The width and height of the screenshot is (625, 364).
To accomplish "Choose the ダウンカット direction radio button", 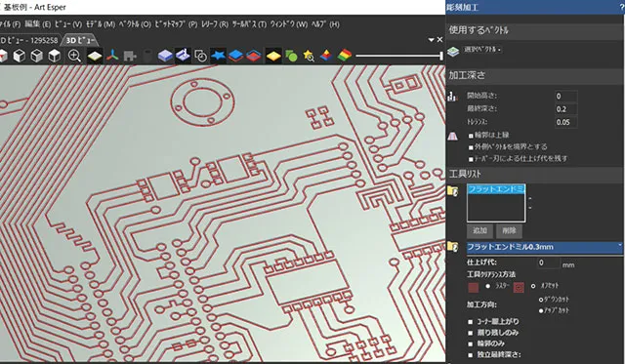I will click(541, 300).
